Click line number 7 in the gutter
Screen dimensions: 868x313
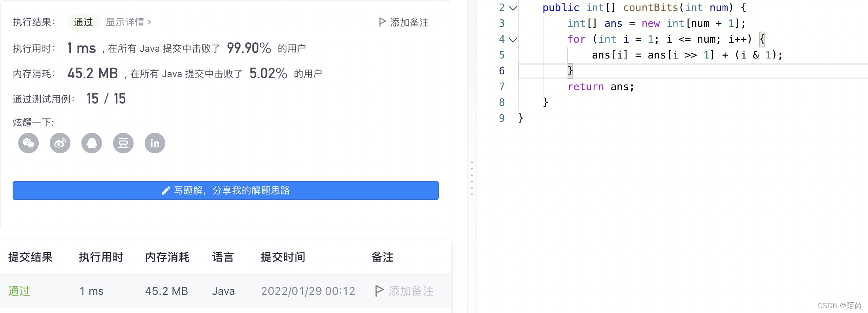tap(502, 87)
